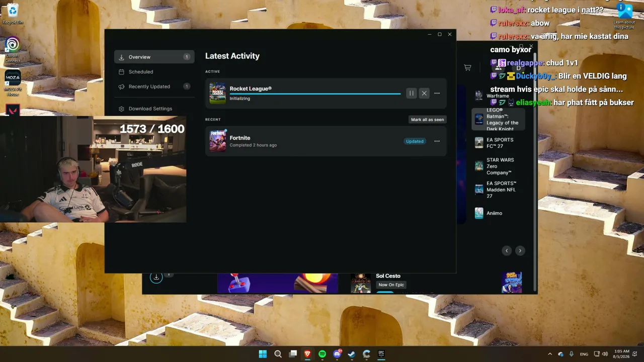The width and height of the screenshot is (644, 362).
Task: Open the Windows Start menu
Action: 263,354
